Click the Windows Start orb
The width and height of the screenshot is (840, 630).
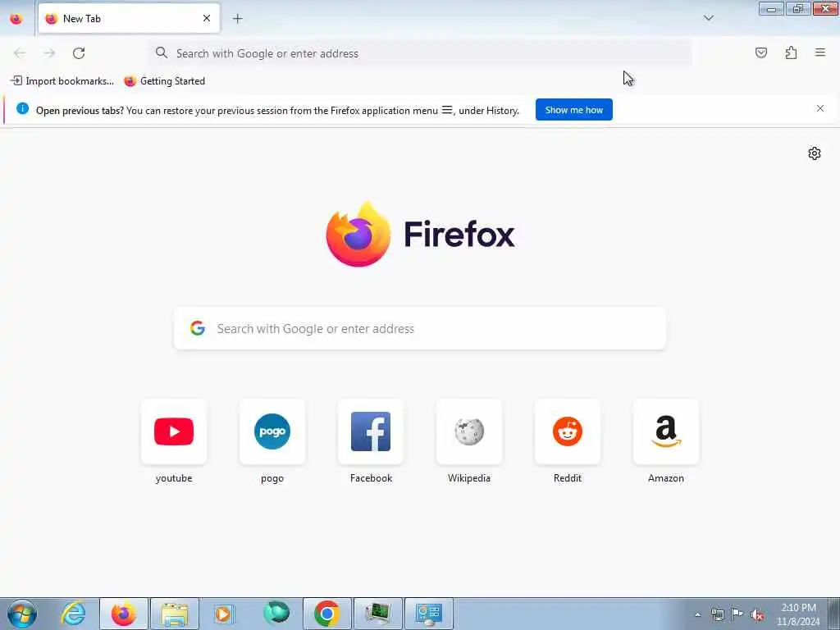tap(22, 614)
